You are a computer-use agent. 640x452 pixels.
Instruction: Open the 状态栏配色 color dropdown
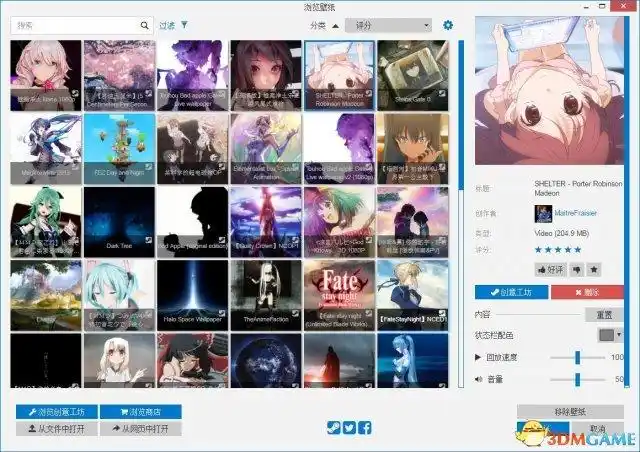click(x=610, y=335)
